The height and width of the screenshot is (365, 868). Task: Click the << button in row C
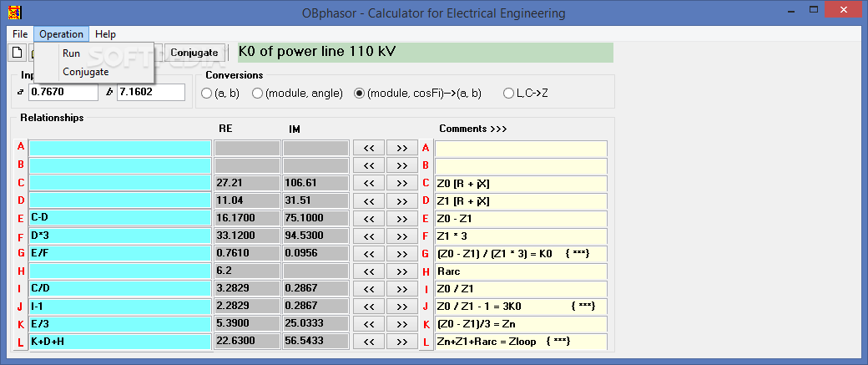click(x=369, y=183)
